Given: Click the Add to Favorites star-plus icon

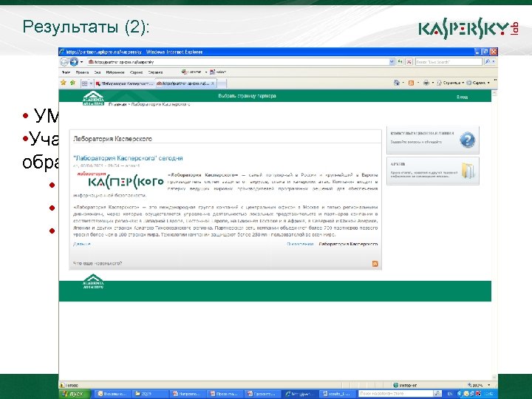Looking at the screenshot, I should click(x=72, y=83).
